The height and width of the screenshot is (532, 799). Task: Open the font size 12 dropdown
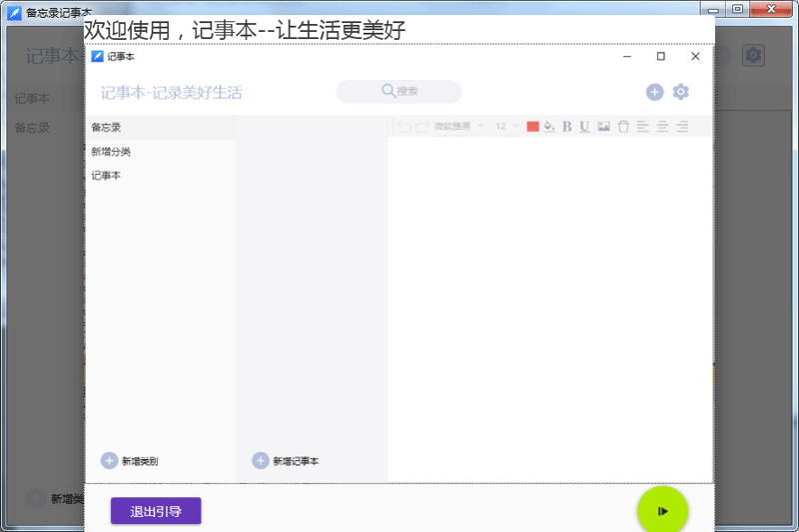click(506, 126)
